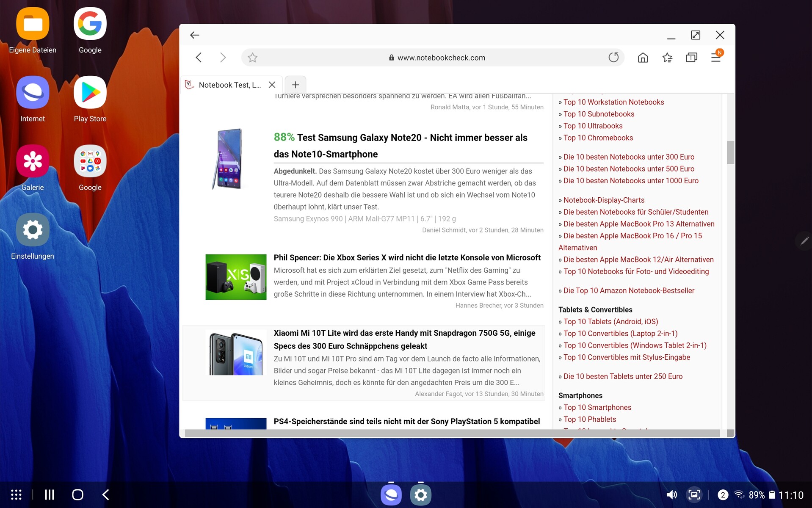Bookmark this page with address bar star
This screenshot has height=508, width=812.
[253, 58]
